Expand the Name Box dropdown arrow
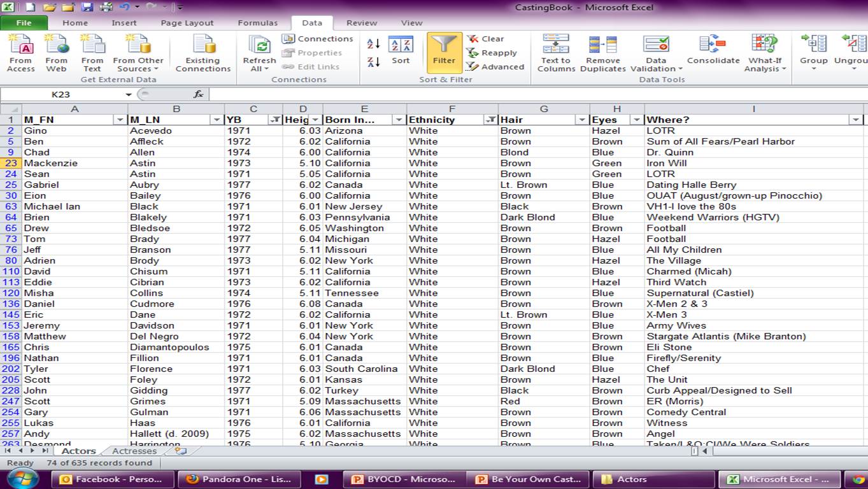The width and height of the screenshot is (868, 489). coord(129,94)
